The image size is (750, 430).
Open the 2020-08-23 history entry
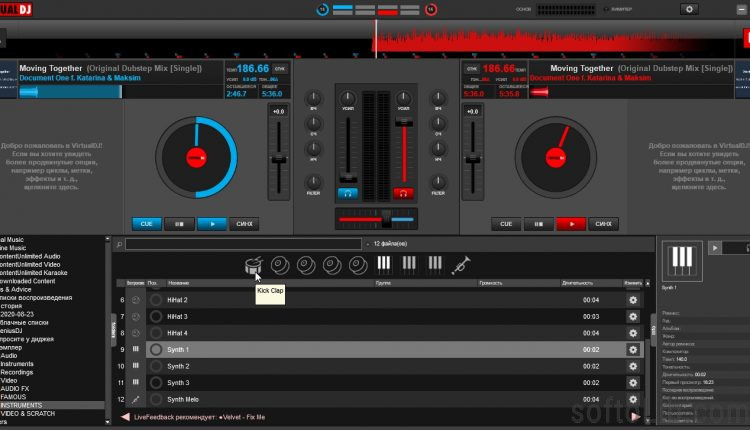[17, 314]
